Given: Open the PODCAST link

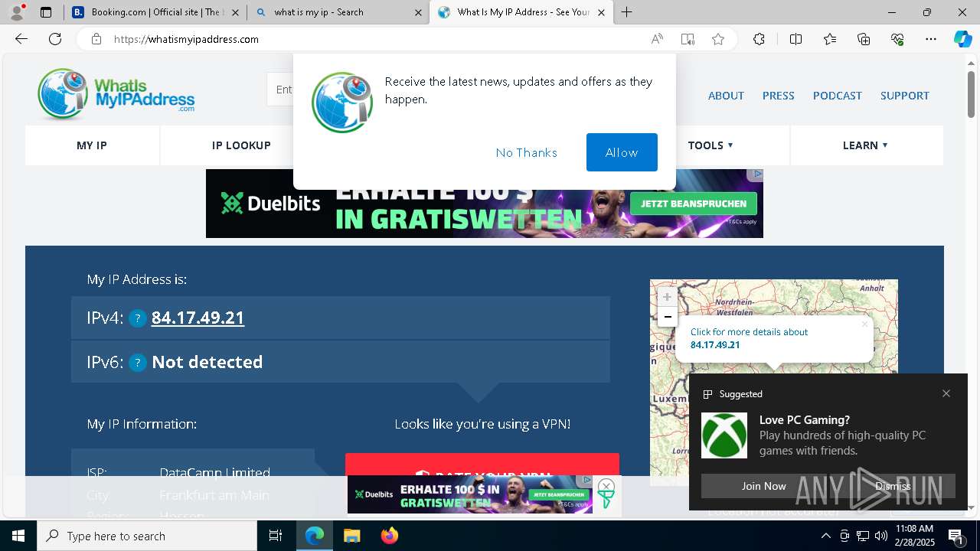Looking at the screenshot, I should tap(838, 96).
